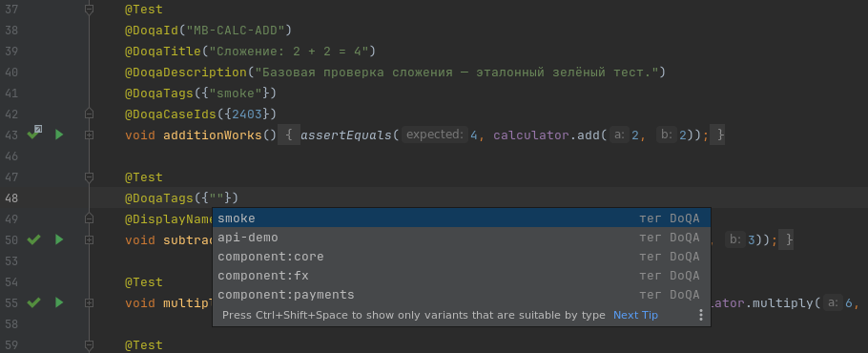Select component:payments from completion list

click(462, 294)
